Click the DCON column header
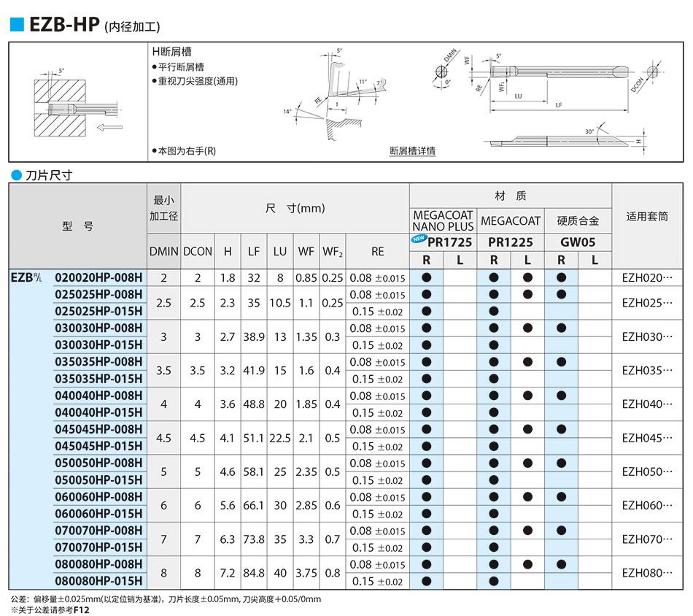 198,251
